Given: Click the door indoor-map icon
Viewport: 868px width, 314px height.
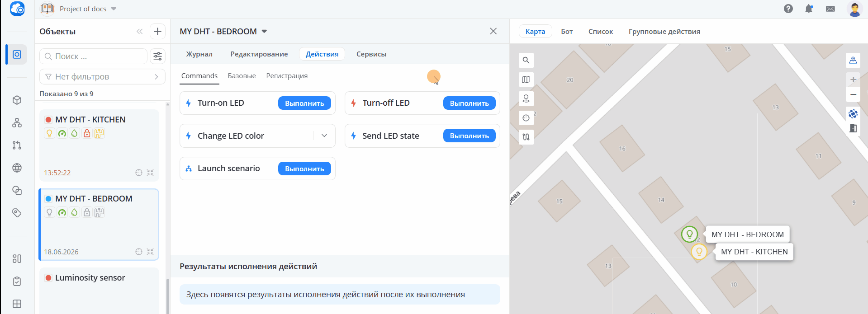Looking at the screenshot, I should [853, 128].
